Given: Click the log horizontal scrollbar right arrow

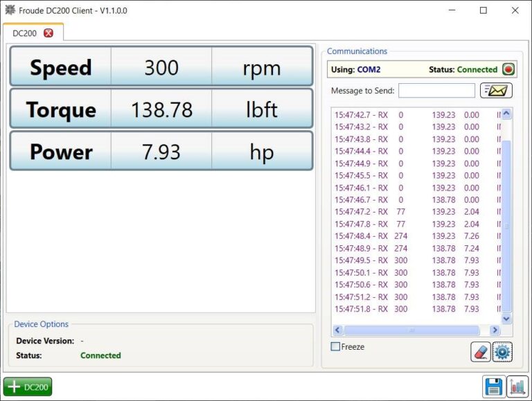Looking at the screenshot, I should click(x=495, y=330).
